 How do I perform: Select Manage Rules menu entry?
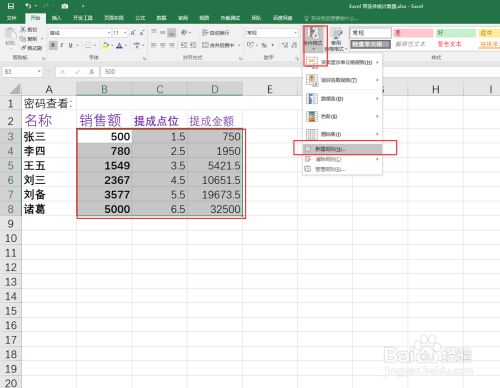pos(343,169)
